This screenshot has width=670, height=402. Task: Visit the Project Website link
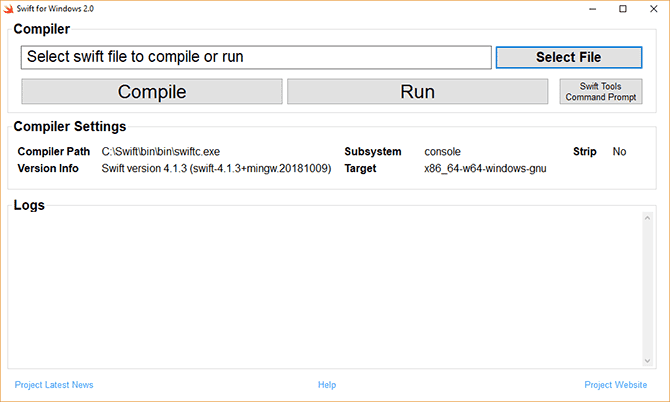615,385
